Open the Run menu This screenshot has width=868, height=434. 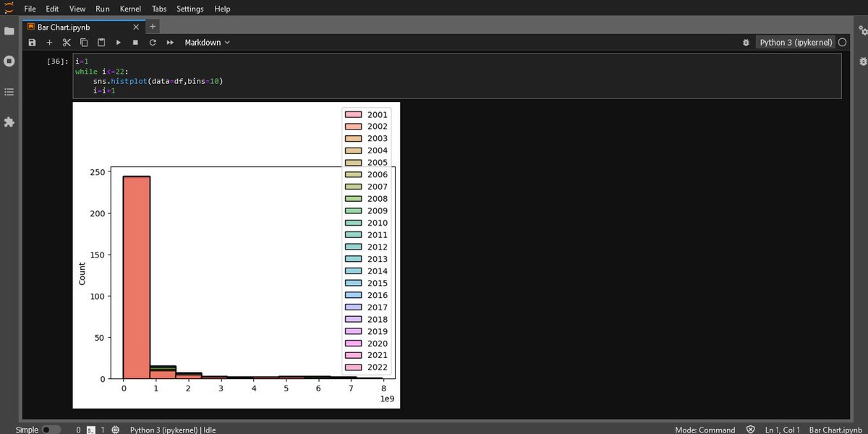click(x=103, y=9)
